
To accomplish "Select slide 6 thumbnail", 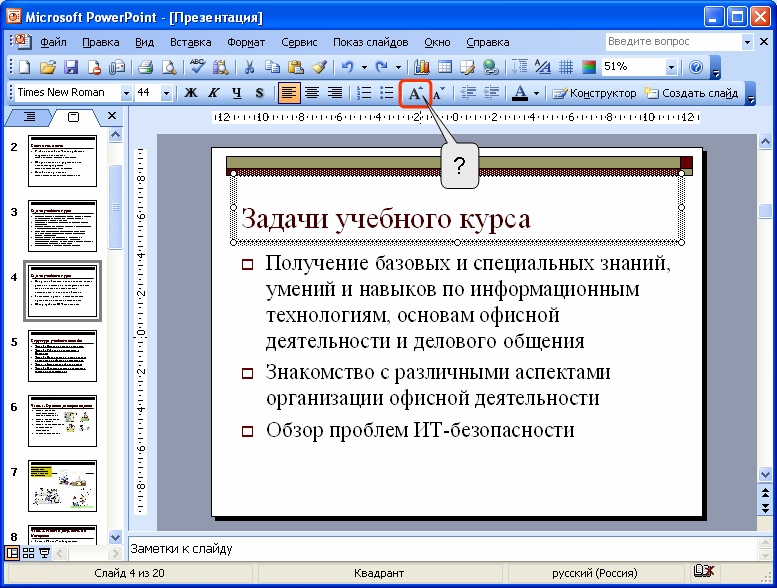I will point(62,421).
